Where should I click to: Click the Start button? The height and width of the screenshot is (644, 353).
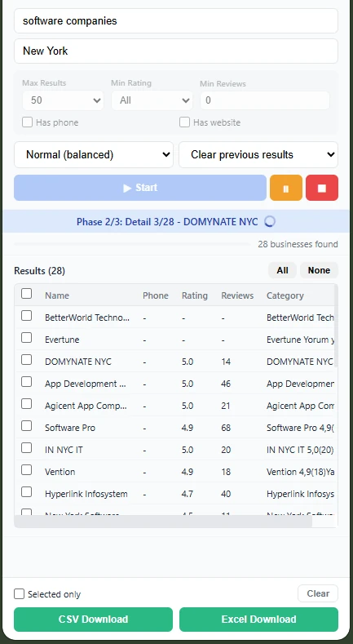coord(140,188)
